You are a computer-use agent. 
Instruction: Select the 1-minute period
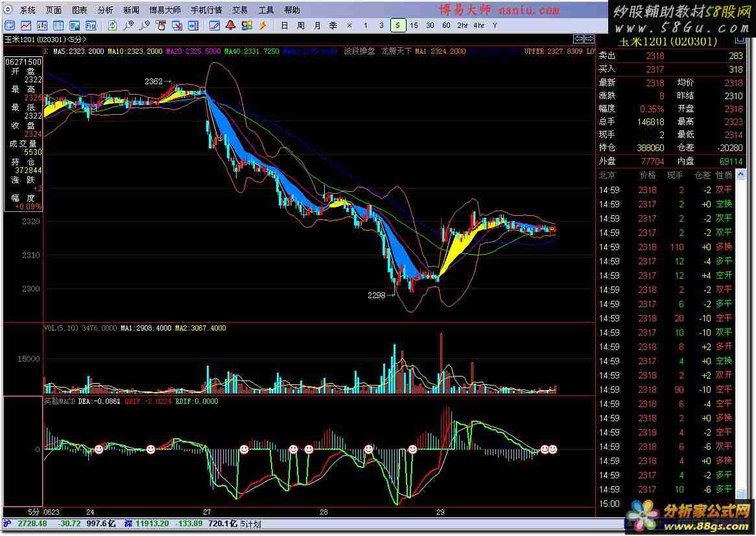[366, 25]
